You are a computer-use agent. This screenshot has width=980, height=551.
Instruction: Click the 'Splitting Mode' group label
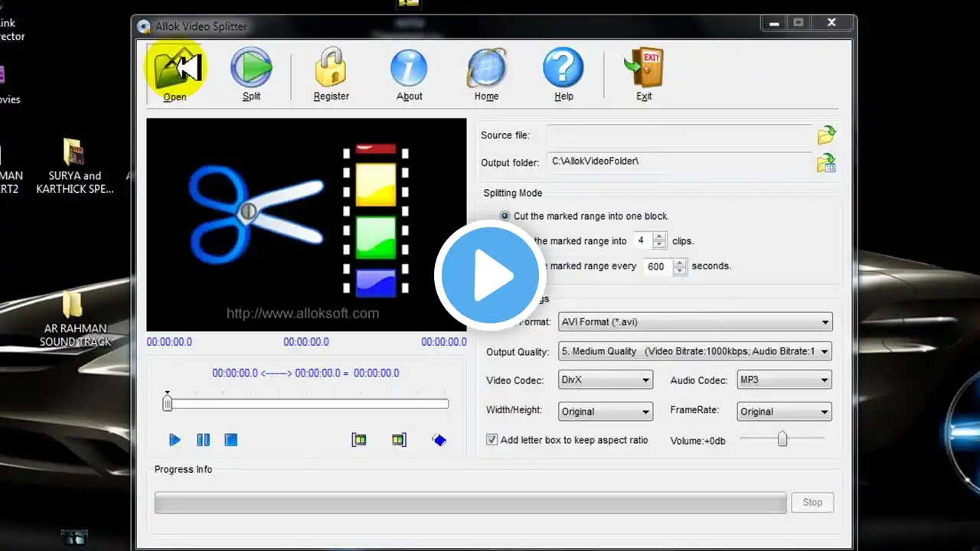click(512, 193)
